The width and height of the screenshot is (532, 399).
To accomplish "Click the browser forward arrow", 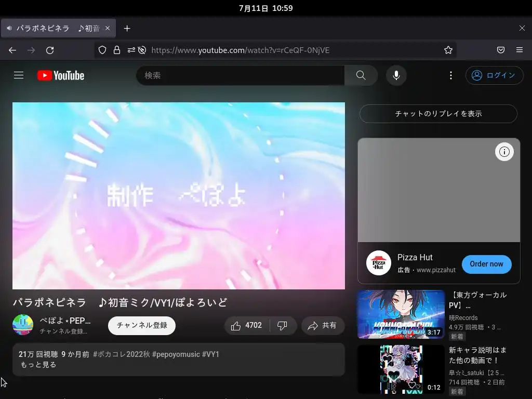I will (31, 50).
